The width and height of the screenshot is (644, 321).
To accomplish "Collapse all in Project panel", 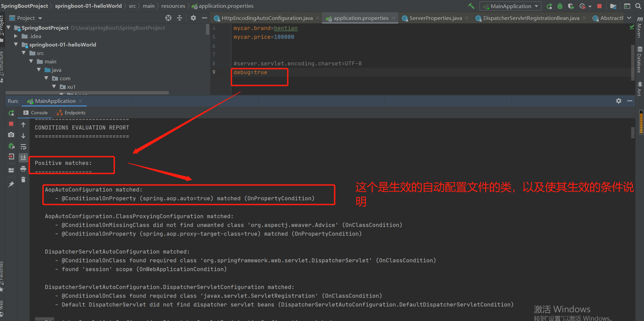I will pyautogui.click(x=180, y=18).
